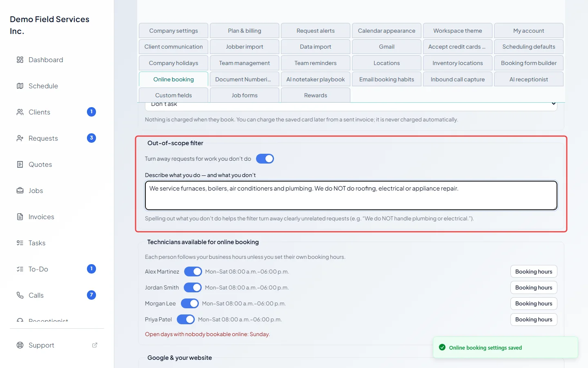Disable the out-of-scope request filter toggle
The height and width of the screenshot is (368, 588).
(265, 159)
